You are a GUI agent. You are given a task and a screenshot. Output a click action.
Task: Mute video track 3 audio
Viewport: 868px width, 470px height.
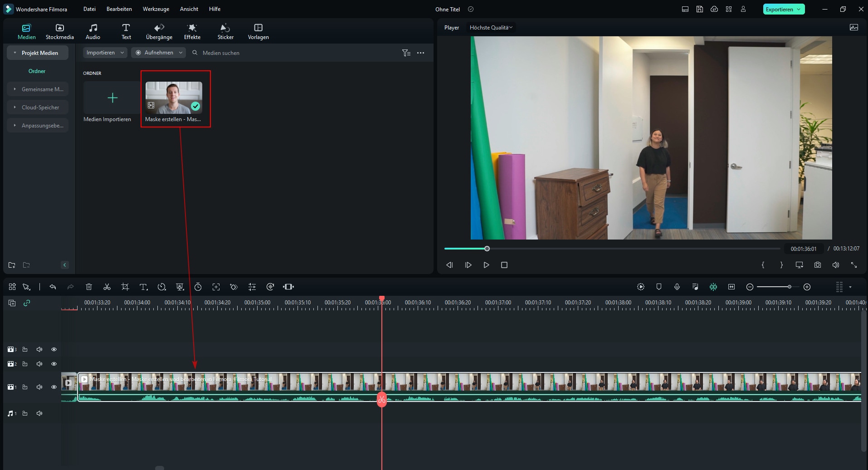(39, 349)
